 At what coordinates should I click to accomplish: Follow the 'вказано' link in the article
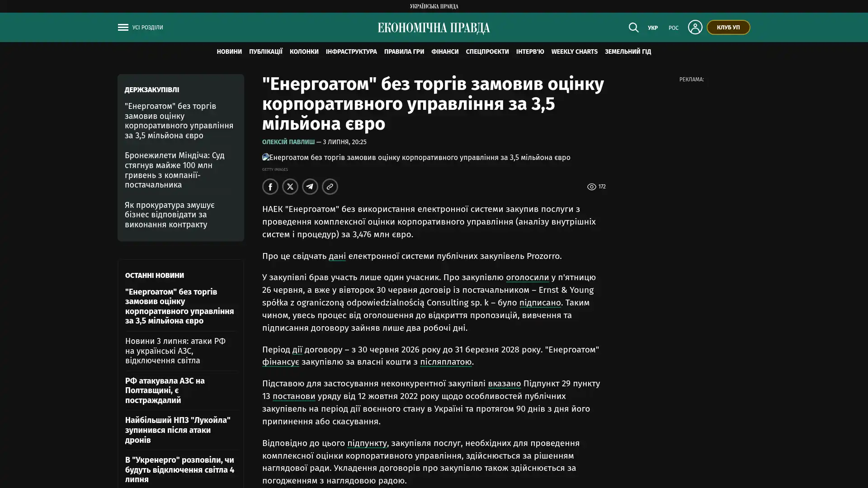click(505, 384)
